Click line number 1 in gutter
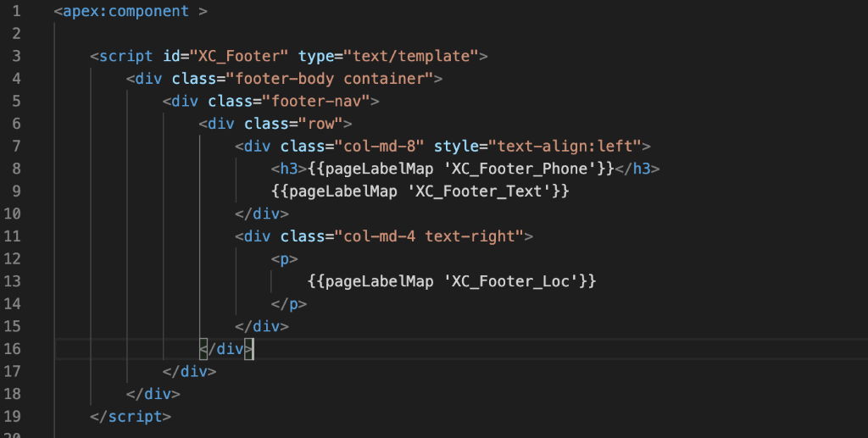The image size is (868, 438). coord(16,11)
